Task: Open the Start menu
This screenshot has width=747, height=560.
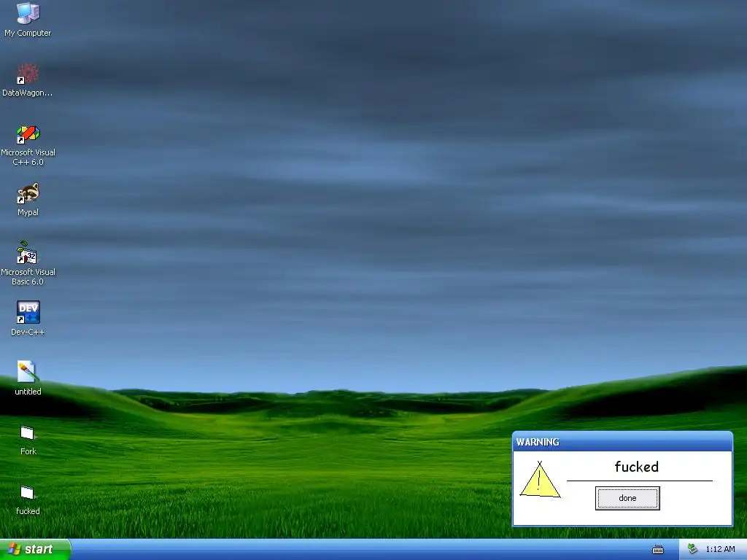Action: click(35, 549)
